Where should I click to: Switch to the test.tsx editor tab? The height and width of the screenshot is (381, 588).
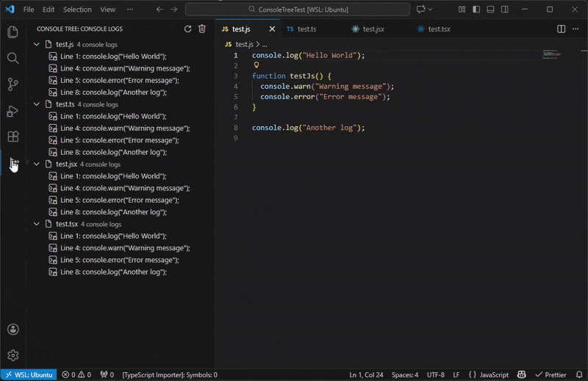coord(439,29)
